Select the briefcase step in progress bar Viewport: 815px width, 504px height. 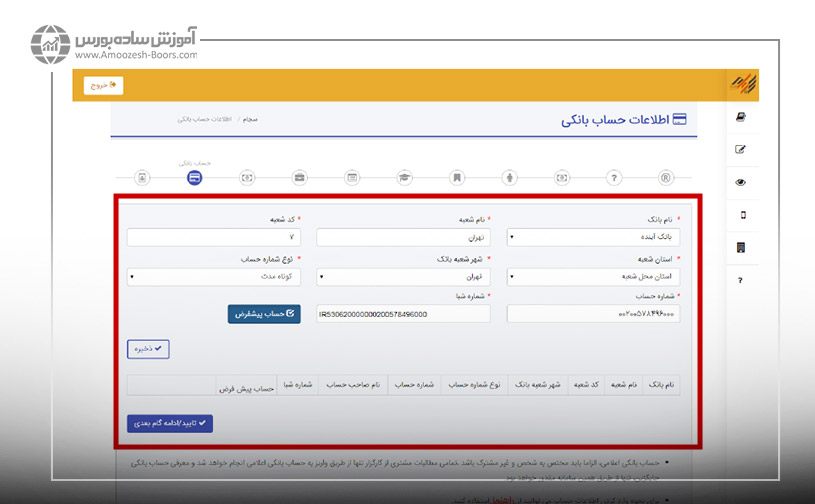300,178
